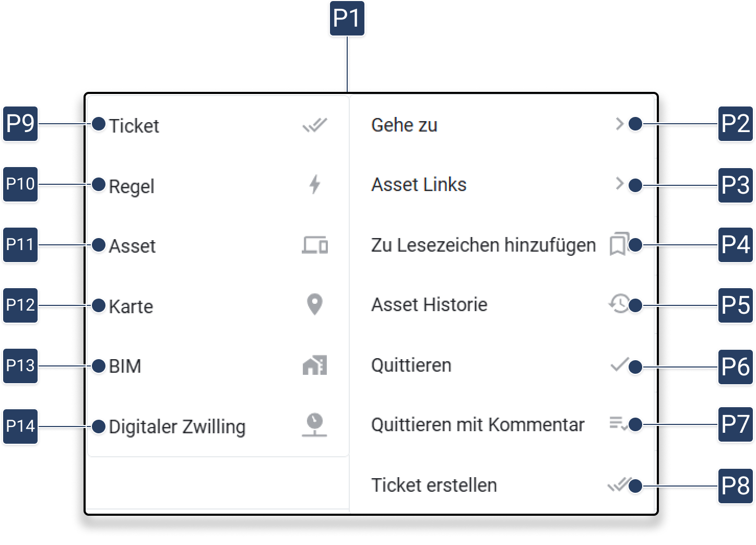Click the devices icon beside Asset
This screenshot has width=756, height=545.
click(x=315, y=245)
